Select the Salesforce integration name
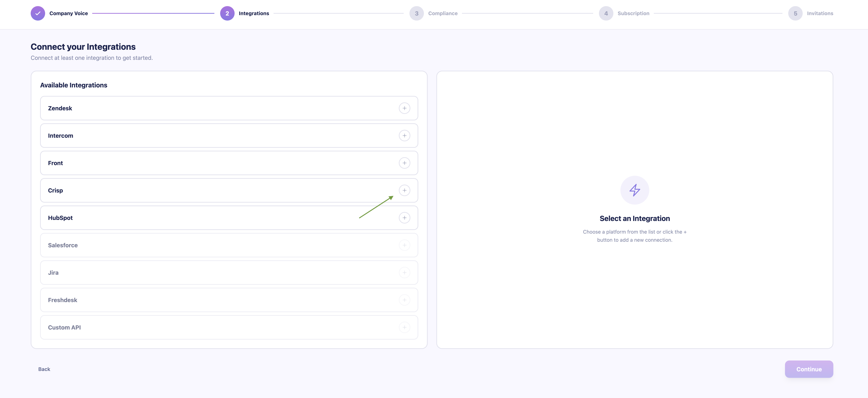The width and height of the screenshot is (868, 398). pyautogui.click(x=63, y=245)
